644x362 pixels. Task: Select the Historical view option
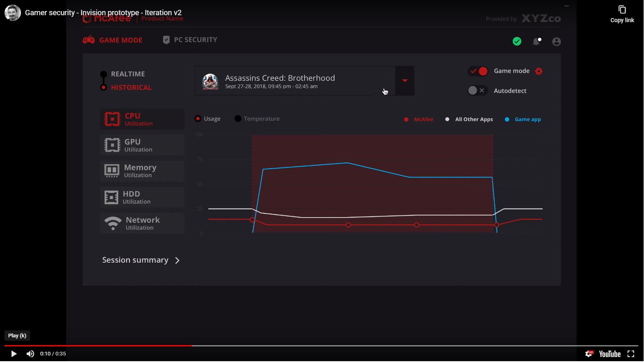pos(126,87)
